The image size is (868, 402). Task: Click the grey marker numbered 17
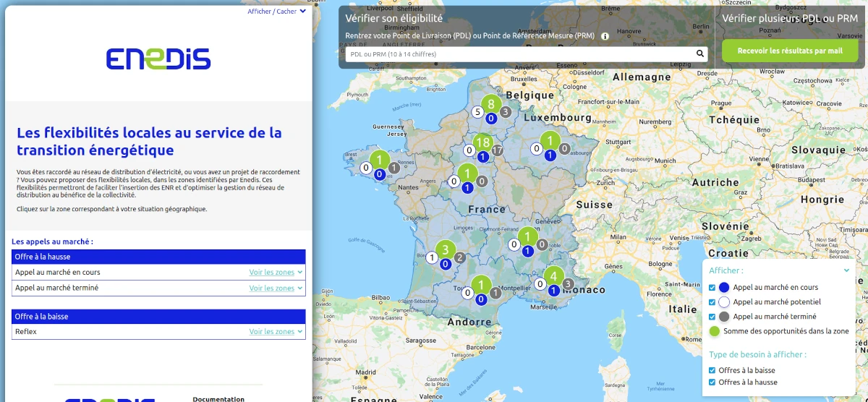point(497,150)
